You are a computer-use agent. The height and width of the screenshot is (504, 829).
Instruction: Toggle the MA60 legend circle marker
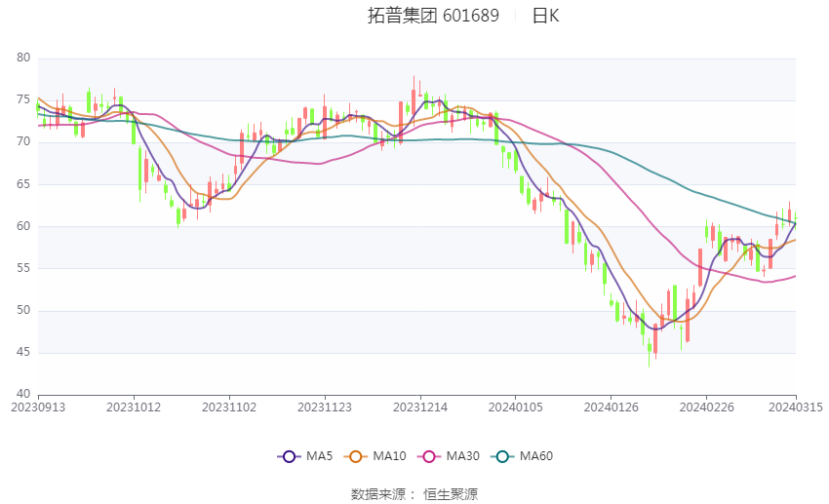[x=502, y=455]
